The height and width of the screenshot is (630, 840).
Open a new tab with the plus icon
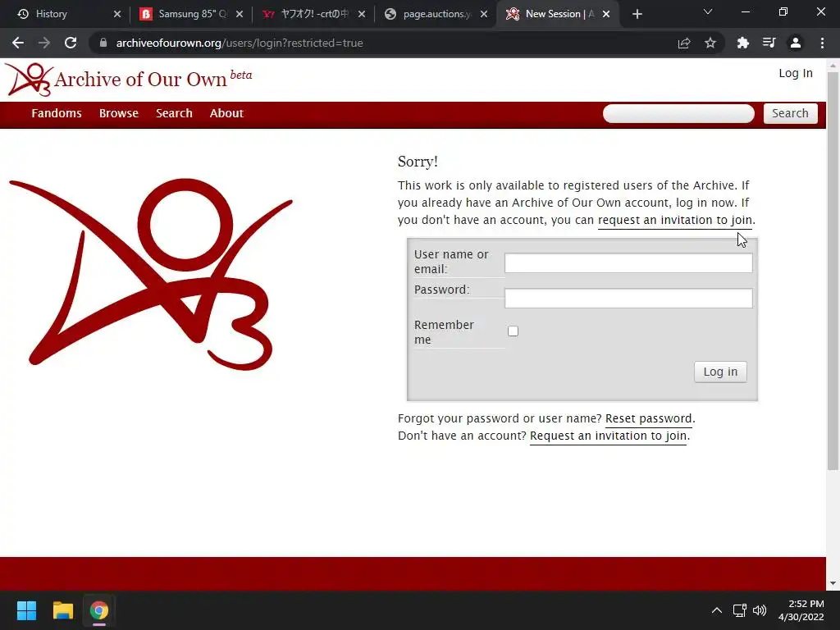(x=637, y=14)
